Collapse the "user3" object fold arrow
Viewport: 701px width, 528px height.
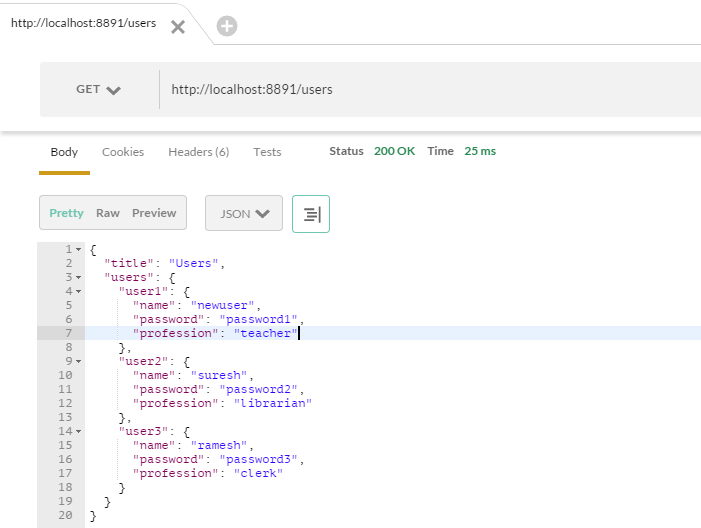pyautogui.click(x=78, y=431)
